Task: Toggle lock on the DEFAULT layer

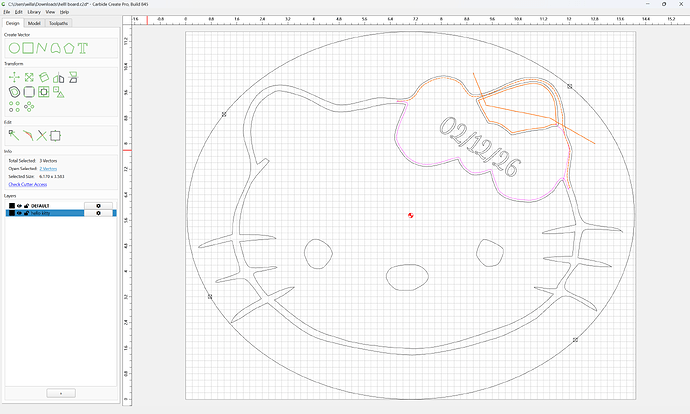Action: (x=26, y=206)
